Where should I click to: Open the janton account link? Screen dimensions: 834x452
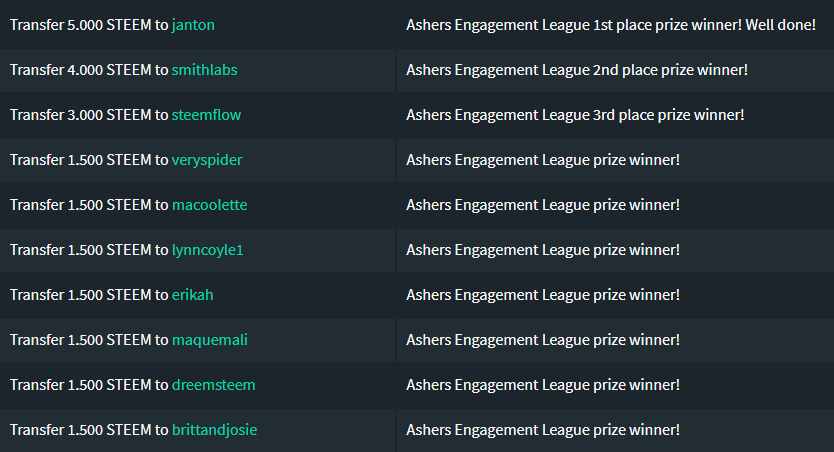pyautogui.click(x=193, y=24)
